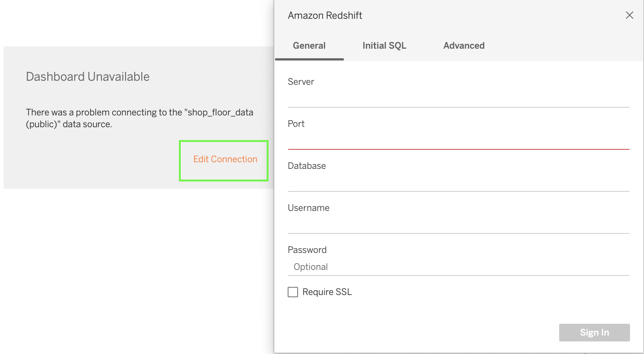
Task: Click the Amazon Redshift dialog title
Action: point(325,15)
